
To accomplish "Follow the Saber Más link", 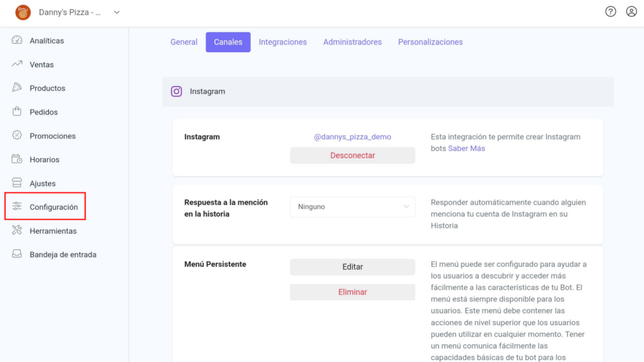I will pos(466,148).
